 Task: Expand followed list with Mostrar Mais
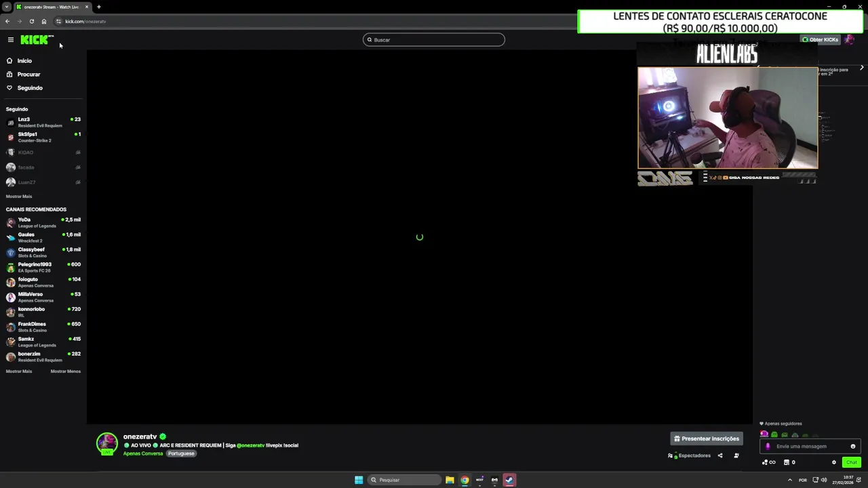click(x=19, y=197)
